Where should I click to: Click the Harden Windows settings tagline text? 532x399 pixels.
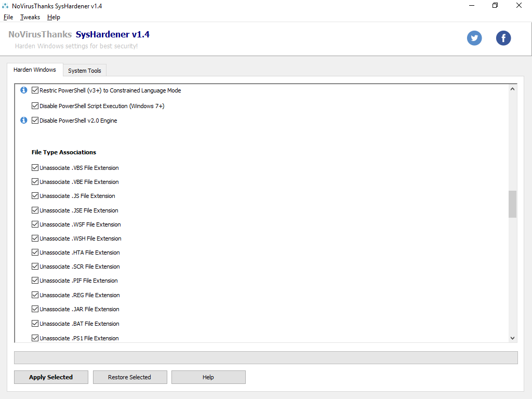click(76, 46)
